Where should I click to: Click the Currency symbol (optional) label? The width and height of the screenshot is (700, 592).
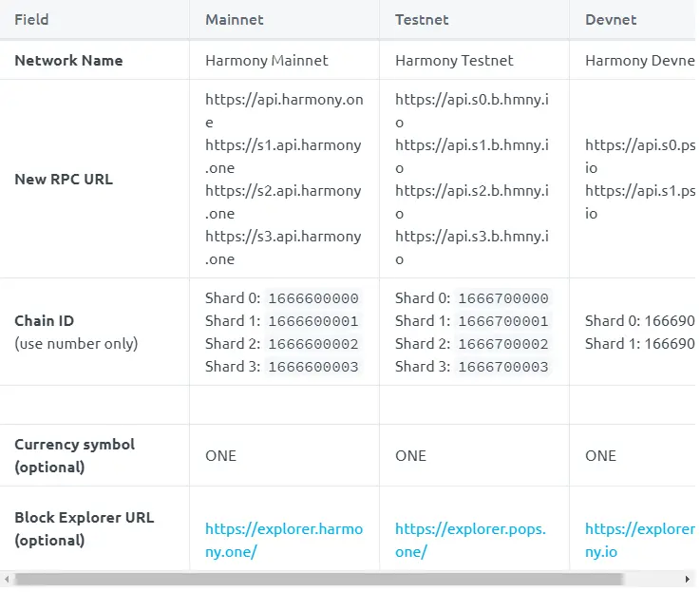pyautogui.click(x=74, y=456)
